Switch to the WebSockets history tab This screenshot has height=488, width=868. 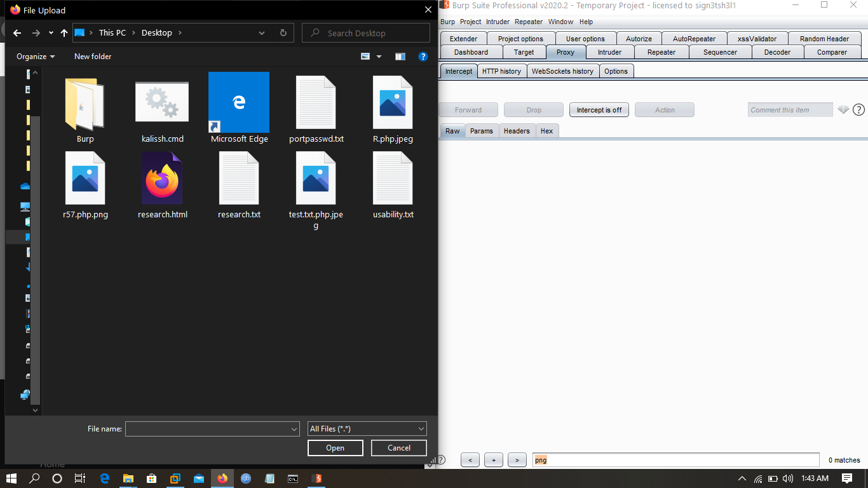pyautogui.click(x=562, y=71)
